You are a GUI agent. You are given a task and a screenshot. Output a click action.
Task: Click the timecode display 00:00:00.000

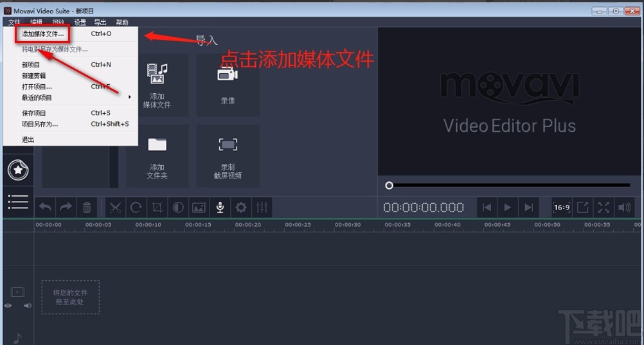[x=424, y=208]
